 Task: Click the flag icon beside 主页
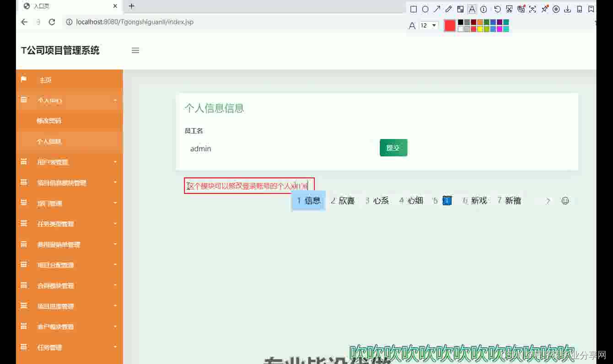point(24,80)
